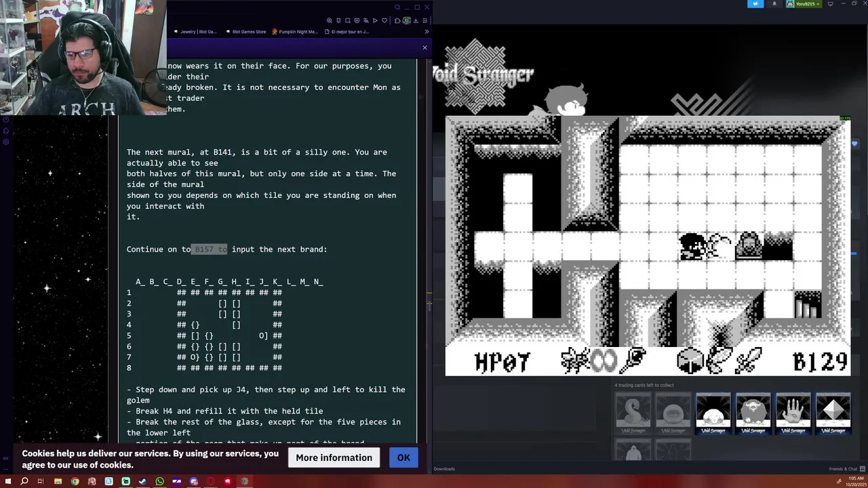Open the Windows Start menu

8,481
